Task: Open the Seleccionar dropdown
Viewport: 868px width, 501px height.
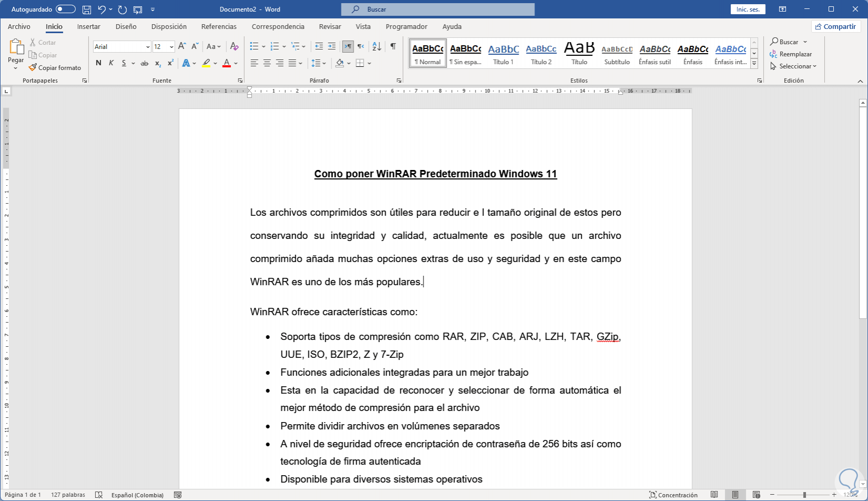Action: [793, 66]
